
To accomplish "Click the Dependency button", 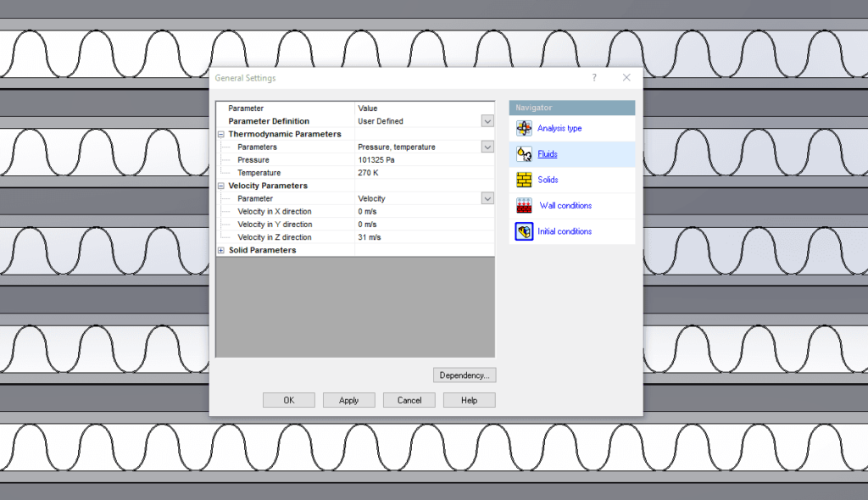I will coord(465,375).
